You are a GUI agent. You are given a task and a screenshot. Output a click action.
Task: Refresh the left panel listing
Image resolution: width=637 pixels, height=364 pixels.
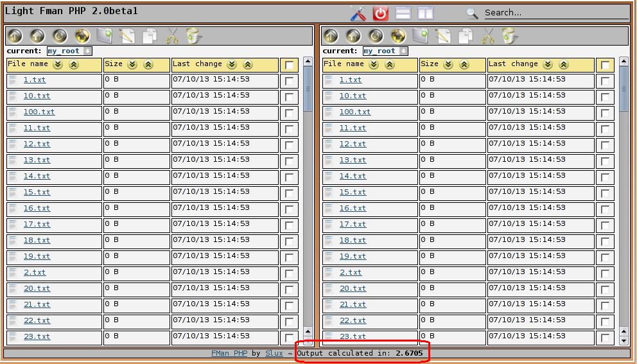click(x=60, y=36)
